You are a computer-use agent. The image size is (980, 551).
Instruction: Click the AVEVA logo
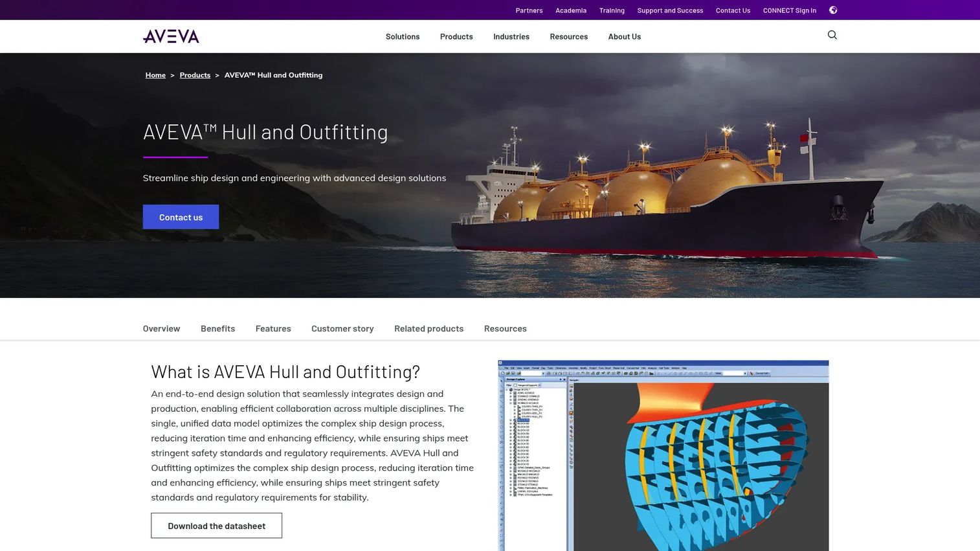click(x=171, y=36)
